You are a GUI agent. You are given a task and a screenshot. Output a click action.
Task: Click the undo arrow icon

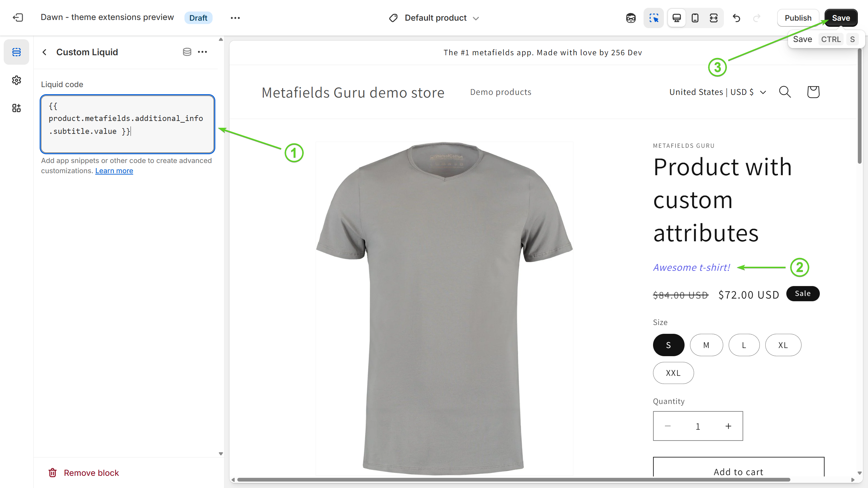(x=736, y=18)
